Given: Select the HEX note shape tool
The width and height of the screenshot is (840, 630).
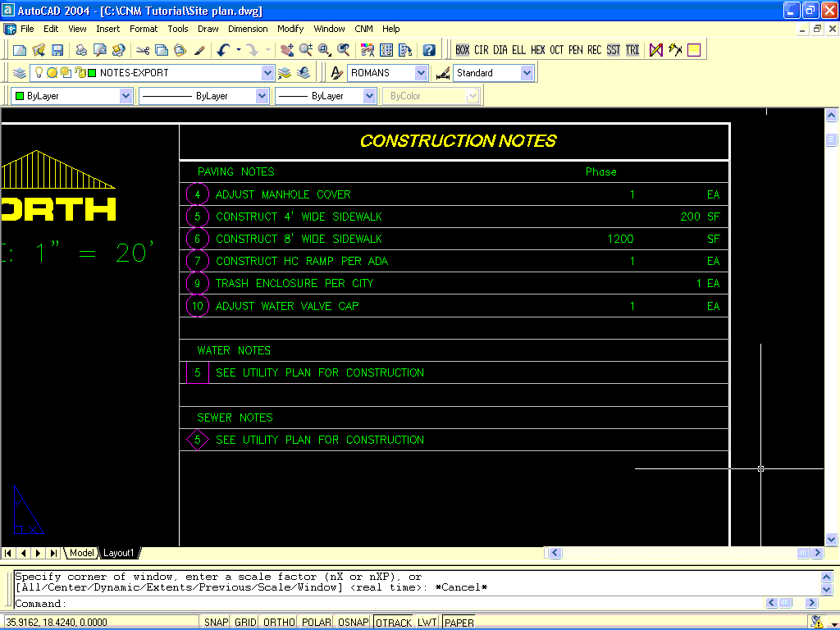Looking at the screenshot, I should [537, 50].
